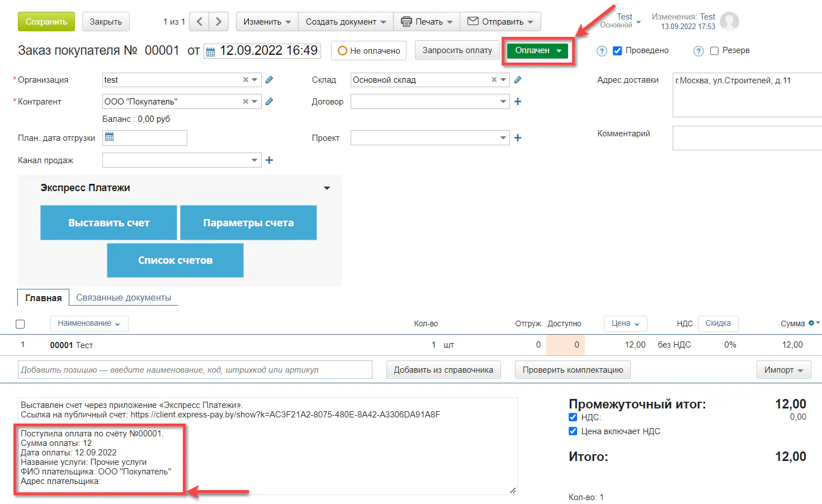Expand the Создать документ dropdown
The image size is (822, 504).
(x=346, y=22)
